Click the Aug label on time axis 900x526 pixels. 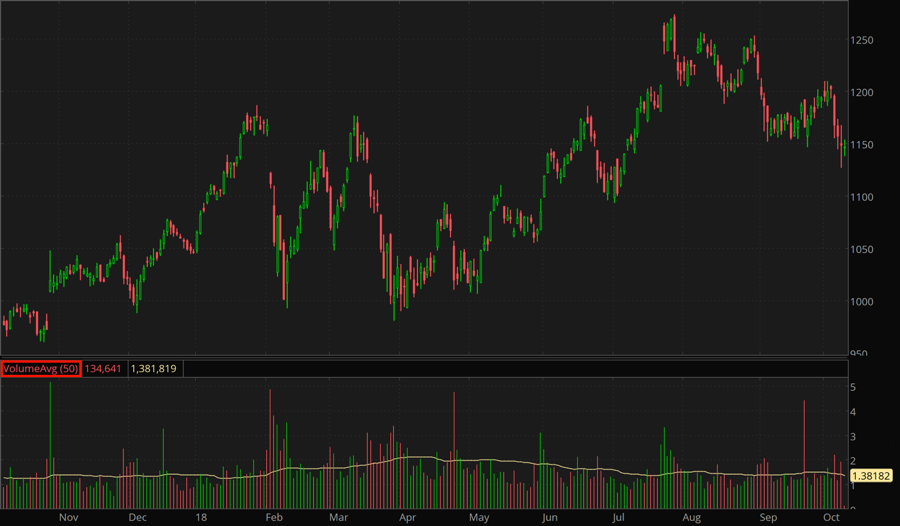[x=691, y=518]
